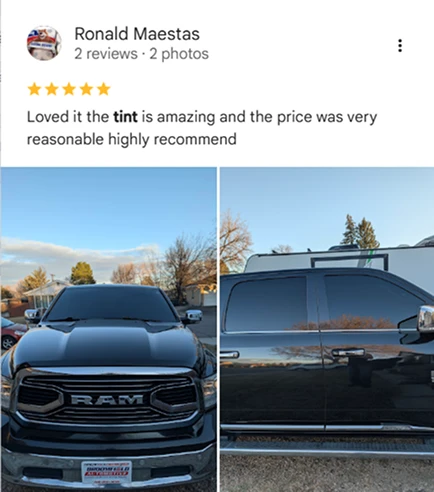Screen dimensions: 434x492
Task: Open the three-dot more options menu
Action: click(400, 46)
